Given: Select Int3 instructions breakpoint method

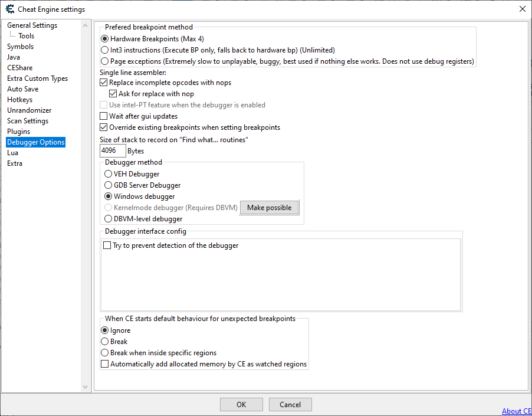Looking at the screenshot, I should click(x=104, y=50).
